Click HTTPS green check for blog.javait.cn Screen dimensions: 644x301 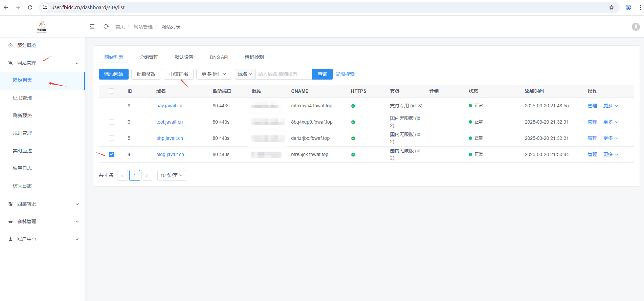[353, 155]
